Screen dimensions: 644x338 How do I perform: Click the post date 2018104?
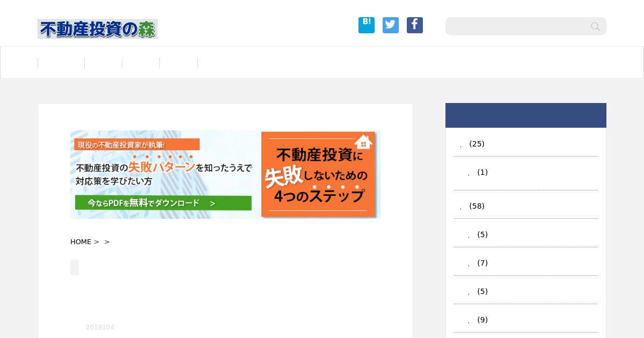pyautogui.click(x=100, y=327)
